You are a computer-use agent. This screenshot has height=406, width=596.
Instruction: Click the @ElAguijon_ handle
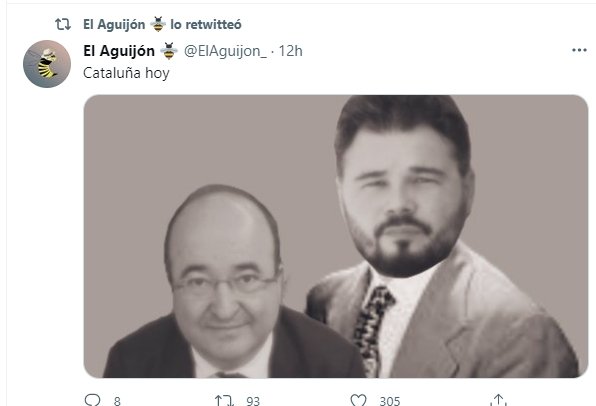click(225, 51)
